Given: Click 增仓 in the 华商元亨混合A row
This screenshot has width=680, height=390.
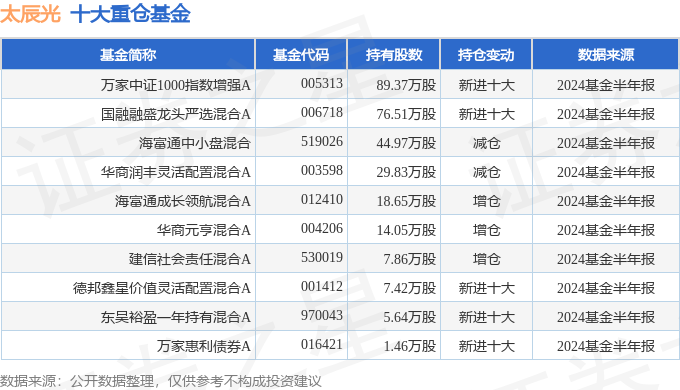Looking at the screenshot, I should point(487,230).
